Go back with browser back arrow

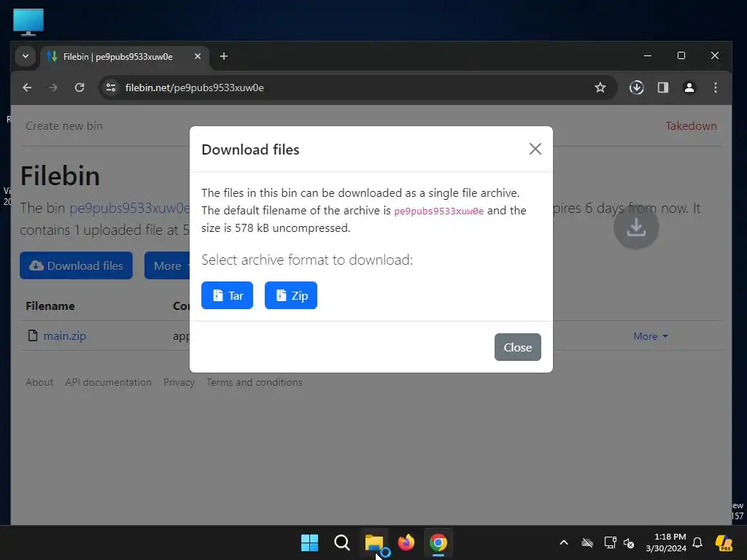pyautogui.click(x=27, y=87)
